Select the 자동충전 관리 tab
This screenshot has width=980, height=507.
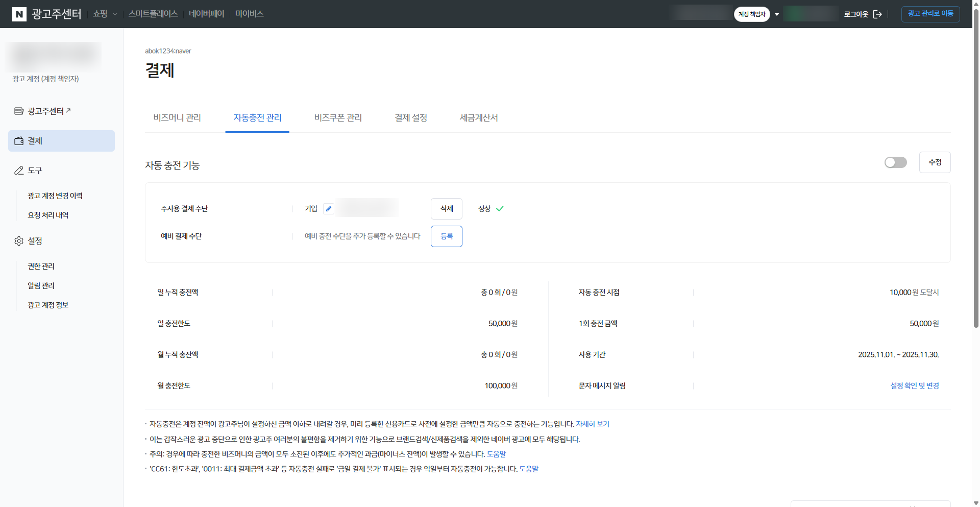[257, 118]
